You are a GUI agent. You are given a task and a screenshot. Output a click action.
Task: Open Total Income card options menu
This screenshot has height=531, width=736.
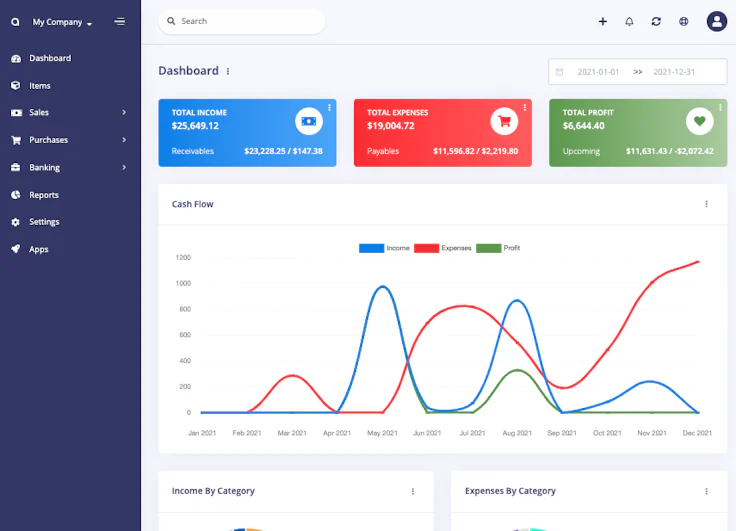(x=330, y=108)
